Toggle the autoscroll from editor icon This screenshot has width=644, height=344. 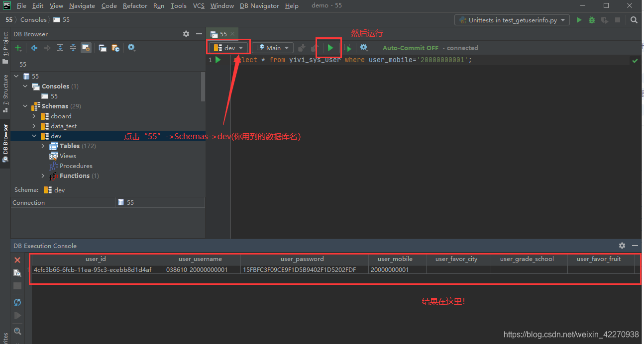tap(86, 48)
